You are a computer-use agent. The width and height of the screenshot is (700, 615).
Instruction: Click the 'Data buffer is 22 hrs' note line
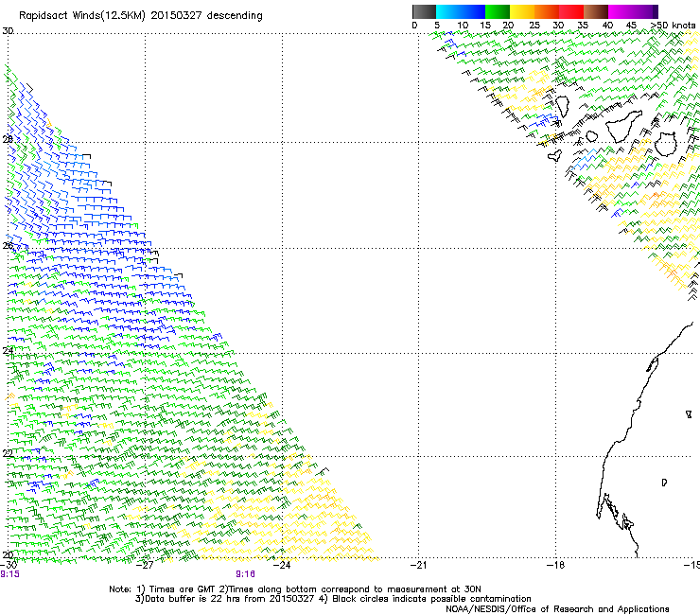pos(334,599)
